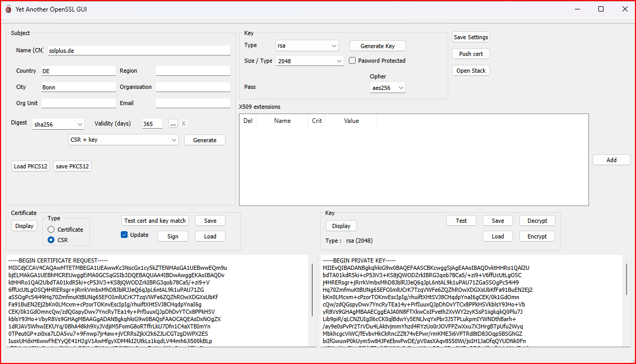Screen dimensions: 636x364
Task: Click the Generate Key button
Action: [x=377, y=46]
